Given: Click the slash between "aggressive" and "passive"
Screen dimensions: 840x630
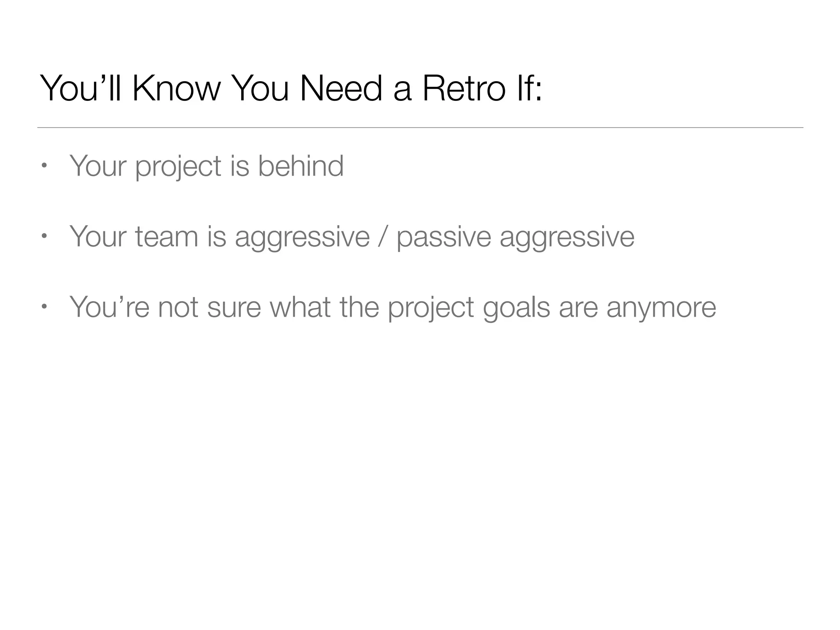Looking at the screenshot, I should [x=382, y=237].
